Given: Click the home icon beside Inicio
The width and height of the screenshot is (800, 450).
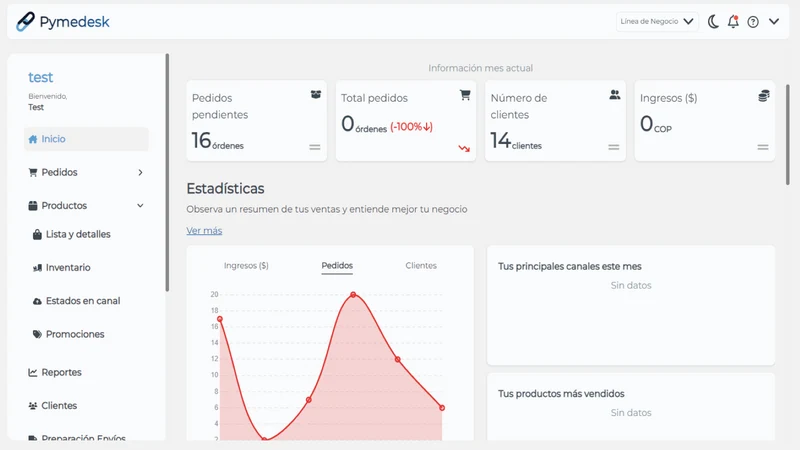Looking at the screenshot, I should [x=33, y=139].
